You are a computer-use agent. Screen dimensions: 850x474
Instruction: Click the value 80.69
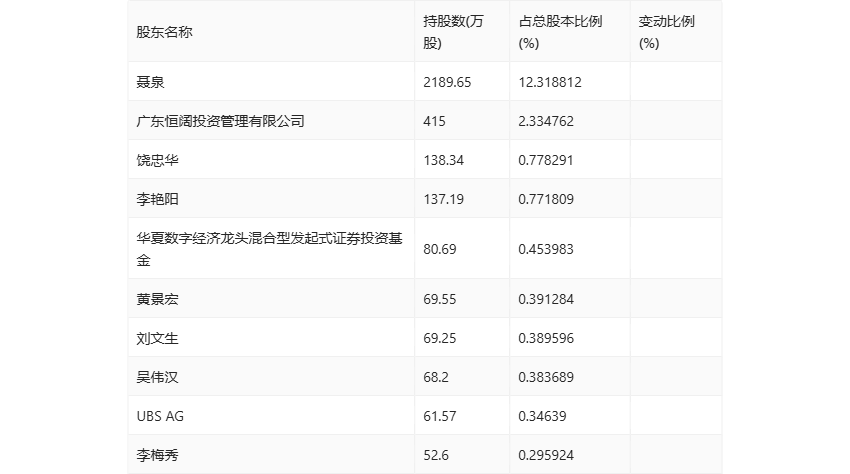[440, 249]
